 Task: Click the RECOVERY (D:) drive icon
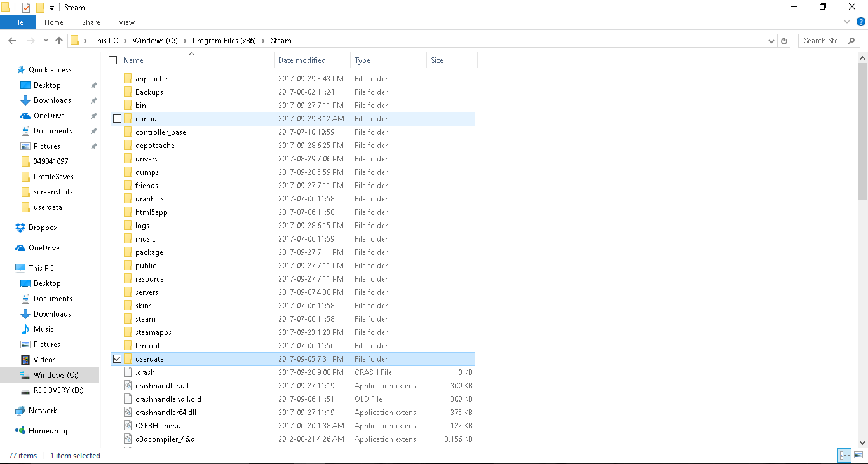[25, 390]
